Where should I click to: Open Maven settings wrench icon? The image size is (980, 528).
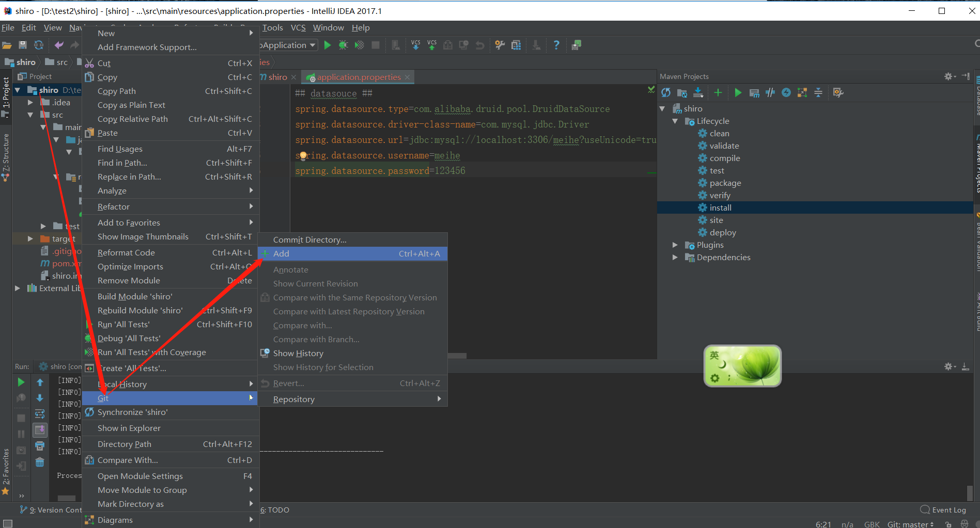pos(838,92)
